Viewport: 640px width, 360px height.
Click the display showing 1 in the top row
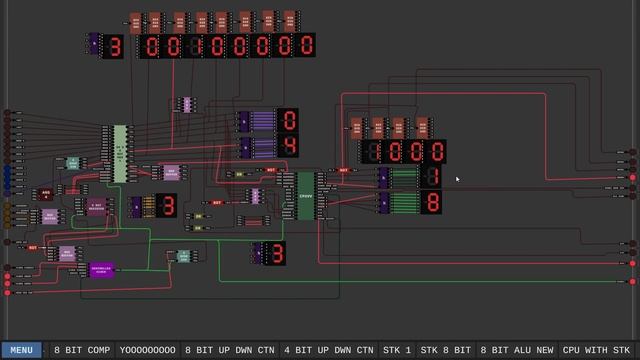195,46
